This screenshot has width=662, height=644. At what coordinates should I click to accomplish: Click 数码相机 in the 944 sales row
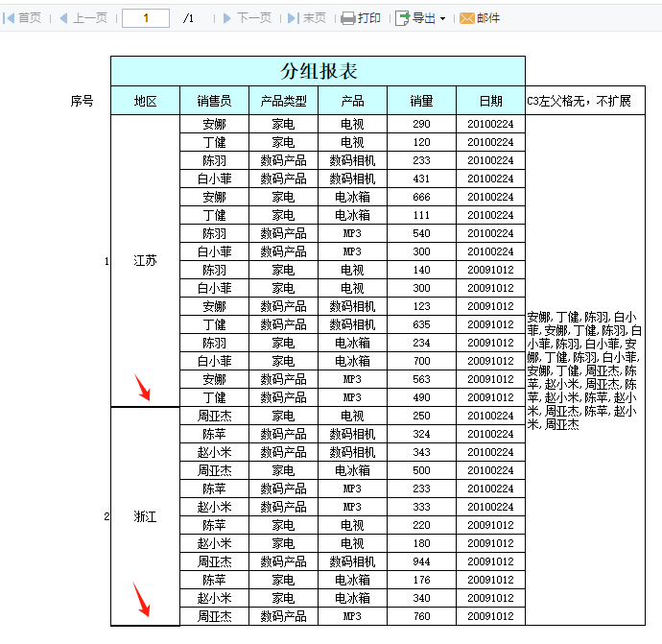pos(352,561)
